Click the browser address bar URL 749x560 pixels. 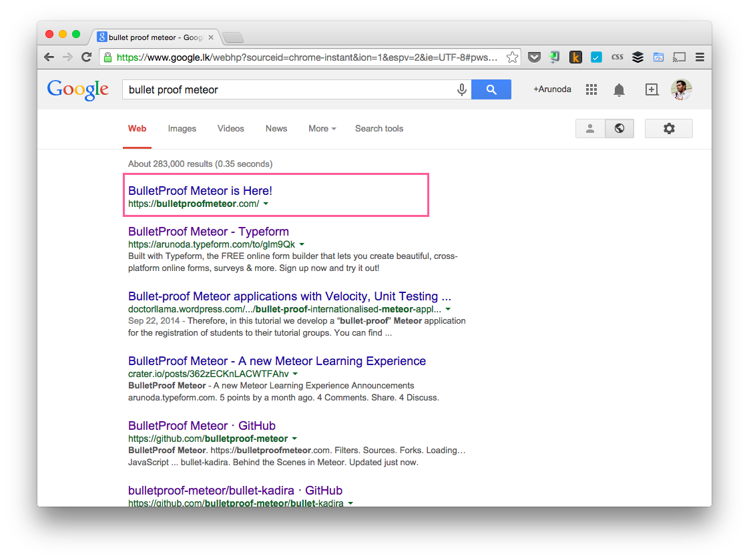(x=307, y=57)
